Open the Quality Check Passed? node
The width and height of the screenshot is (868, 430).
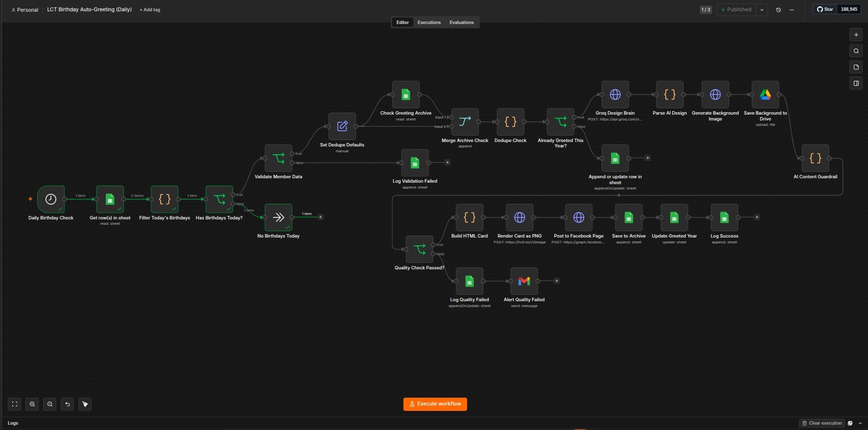click(x=420, y=249)
